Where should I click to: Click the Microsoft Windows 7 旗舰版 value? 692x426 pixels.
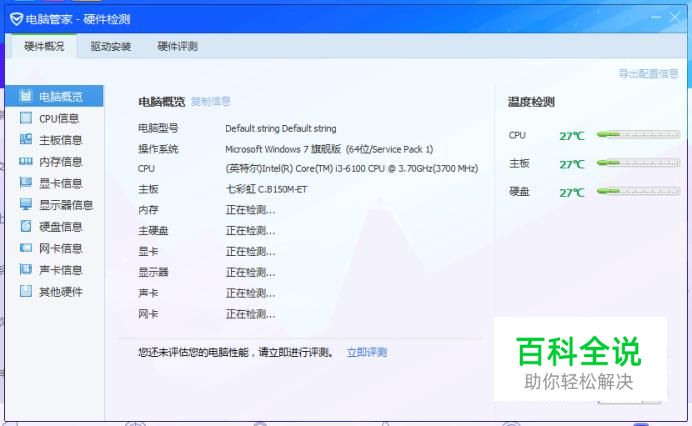coord(329,149)
